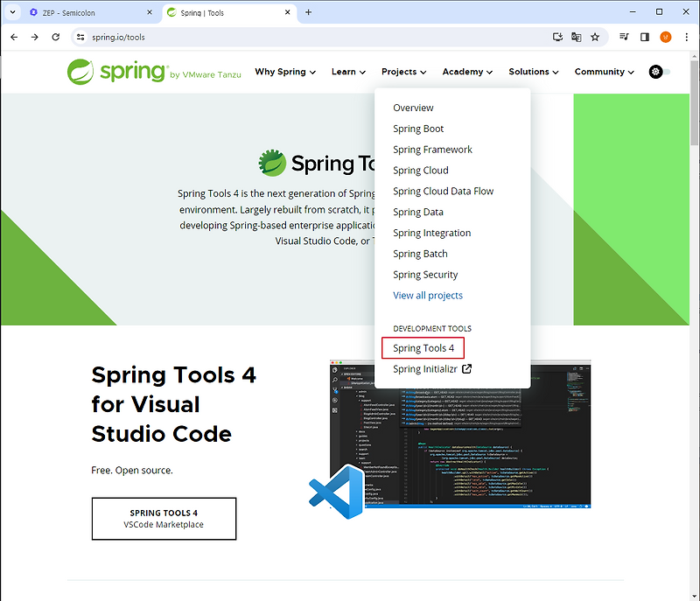Open a new browser tab
This screenshot has width=700, height=601.
coord(308,12)
